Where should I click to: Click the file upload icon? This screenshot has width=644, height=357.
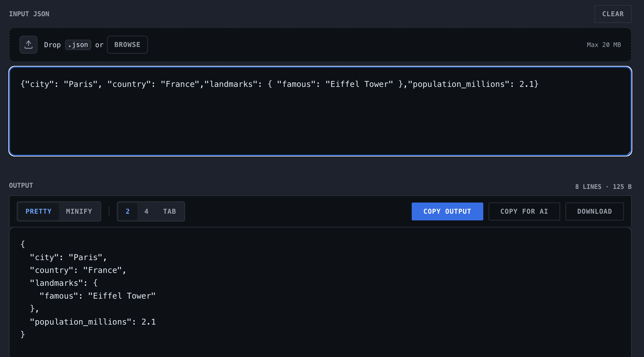coord(28,44)
